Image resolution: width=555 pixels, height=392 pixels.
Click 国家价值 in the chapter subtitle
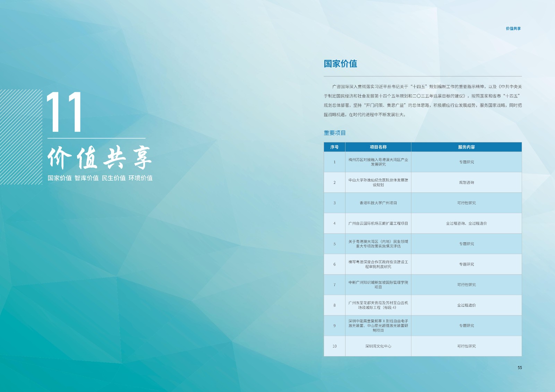click(60, 178)
